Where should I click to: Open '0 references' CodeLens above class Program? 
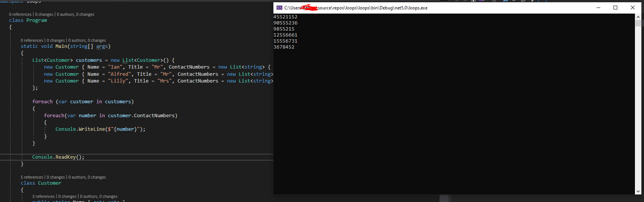coord(20,14)
